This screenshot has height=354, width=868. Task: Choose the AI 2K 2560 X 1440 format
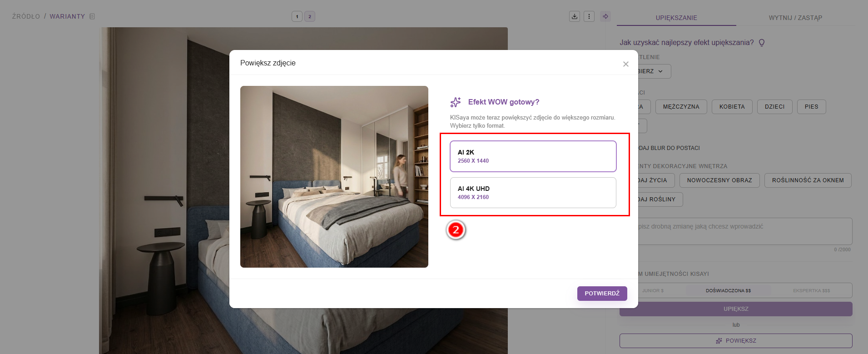(533, 156)
